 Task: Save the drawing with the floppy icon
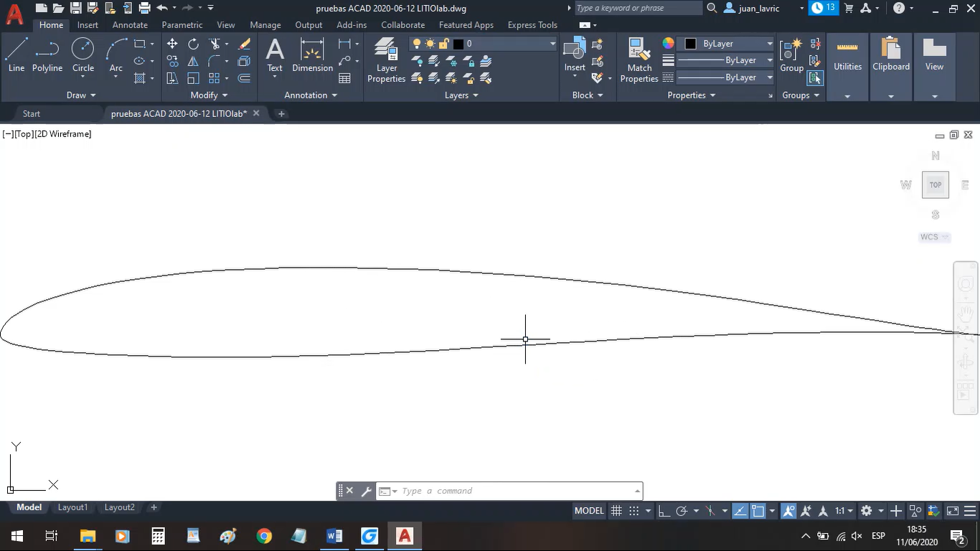pyautogui.click(x=75, y=8)
